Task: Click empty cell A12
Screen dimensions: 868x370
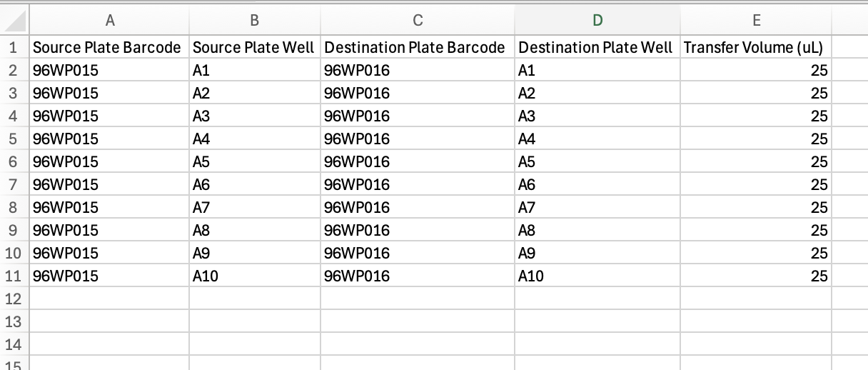Action: pos(109,299)
